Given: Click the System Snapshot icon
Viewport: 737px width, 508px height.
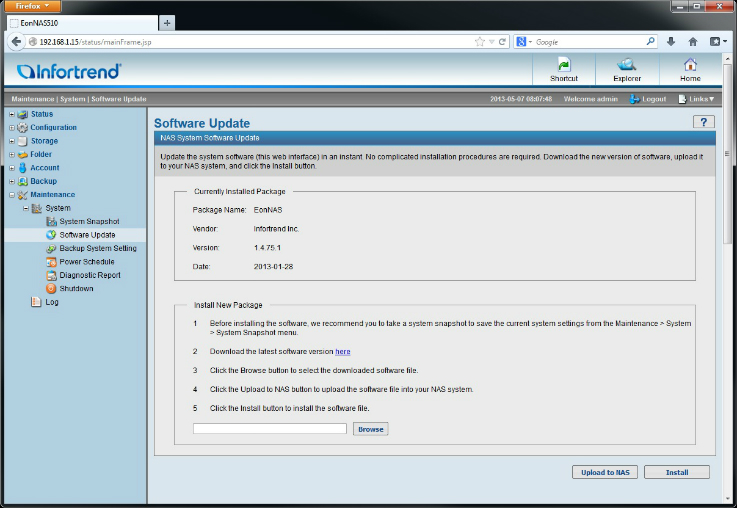Looking at the screenshot, I should (51, 221).
